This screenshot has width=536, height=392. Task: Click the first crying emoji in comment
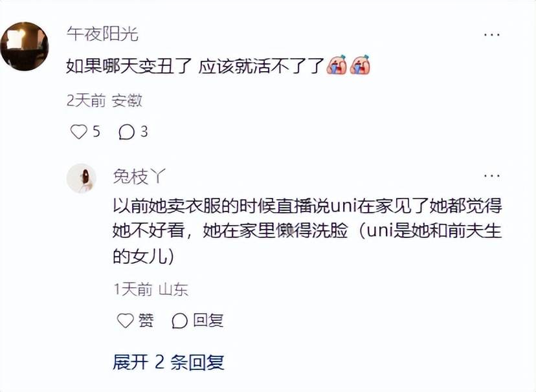click(337, 65)
